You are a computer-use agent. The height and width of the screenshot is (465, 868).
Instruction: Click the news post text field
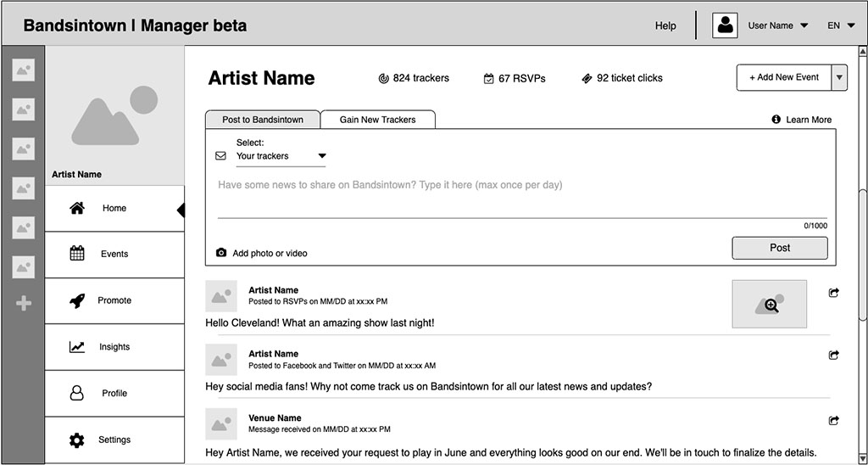click(x=522, y=199)
